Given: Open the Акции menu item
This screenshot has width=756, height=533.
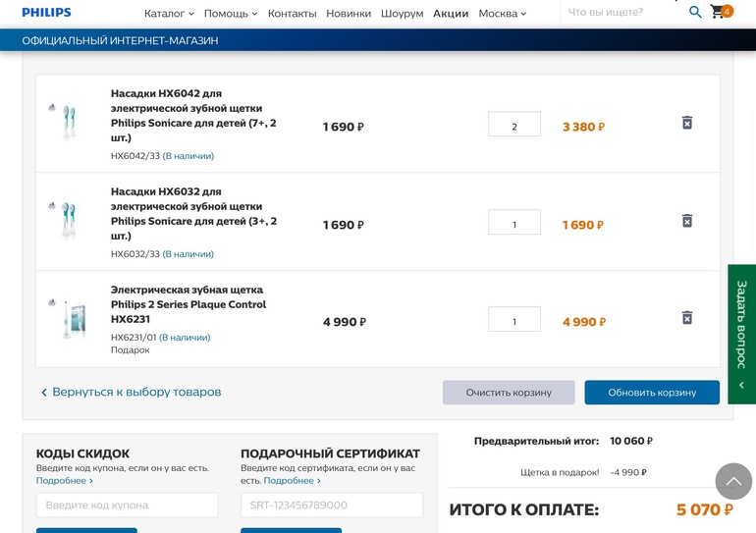Looking at the screenshot, I should pos(451,14).
